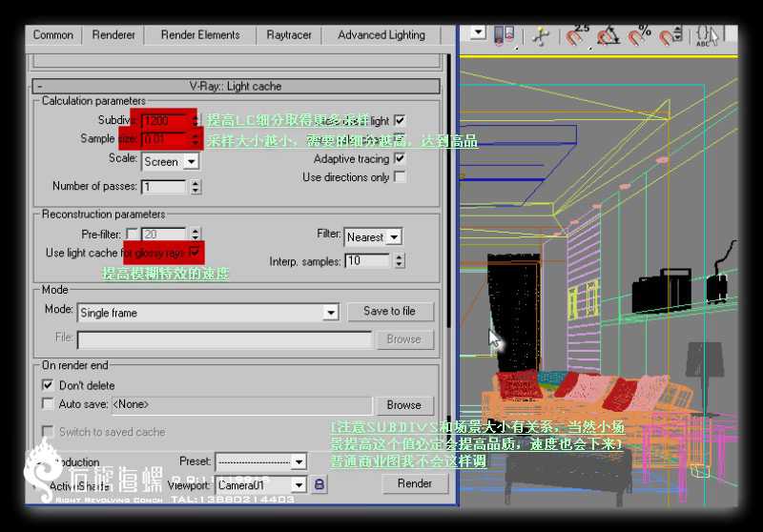763x532 pixels.
Task: Click the File path input field
Action: point(224,339)
